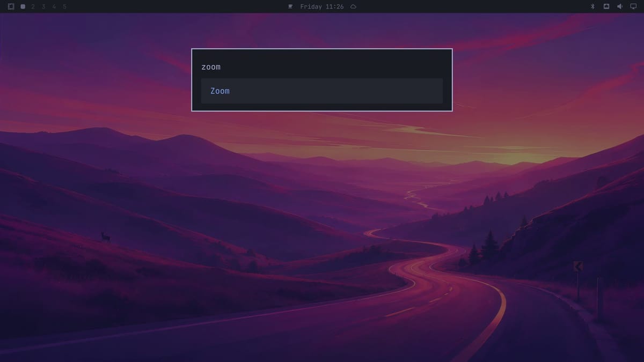Launch the Zoom result in the launcher
644x362 pixels.
(322, 91)
